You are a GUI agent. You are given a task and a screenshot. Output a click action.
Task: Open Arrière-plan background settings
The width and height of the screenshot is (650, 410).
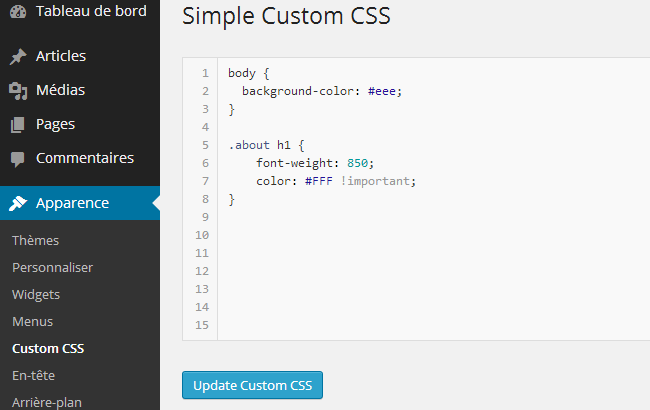47,403
